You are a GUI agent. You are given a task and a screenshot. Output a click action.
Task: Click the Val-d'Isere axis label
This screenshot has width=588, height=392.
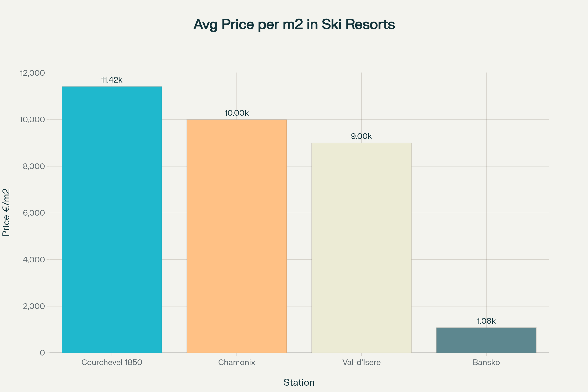click(x=361, y=362)
